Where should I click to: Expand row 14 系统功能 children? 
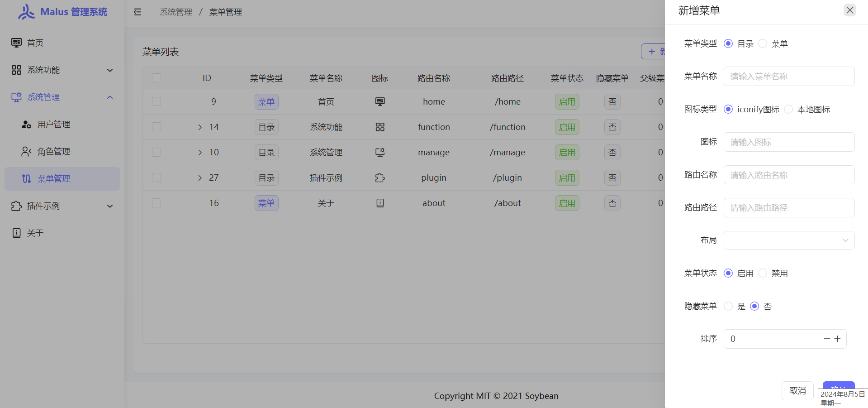(x=200, y=127)
